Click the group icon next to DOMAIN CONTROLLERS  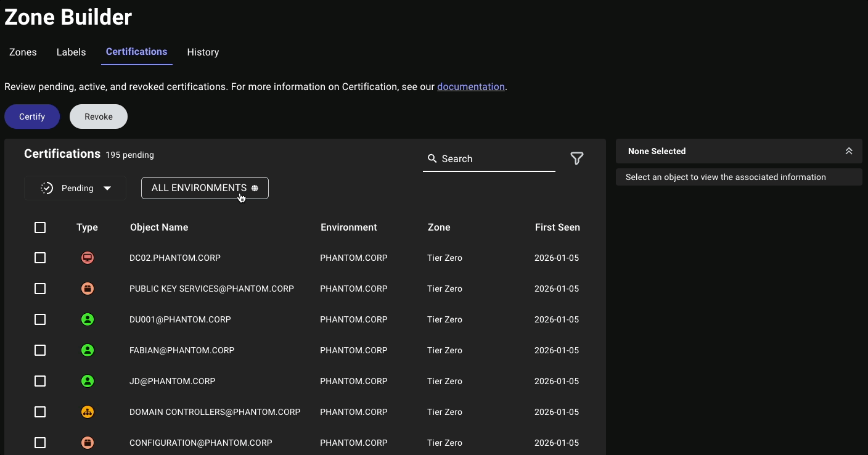pyautogui.click(x=87, y=412)
